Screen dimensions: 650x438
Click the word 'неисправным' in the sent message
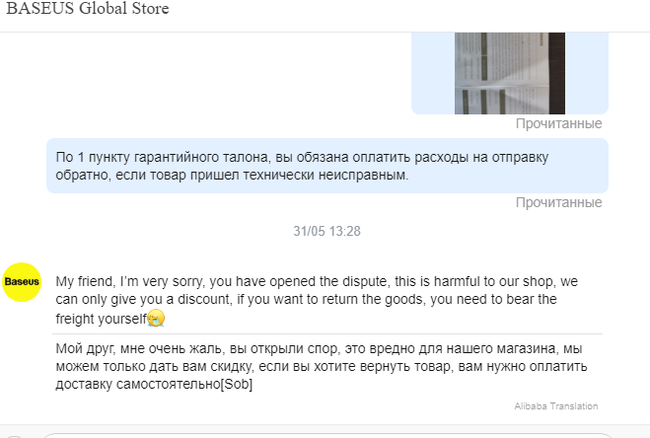coord(363,175)
